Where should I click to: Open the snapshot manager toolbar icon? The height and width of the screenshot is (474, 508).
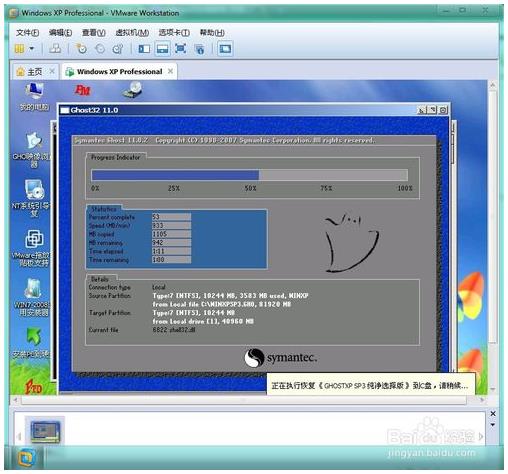click(118, 49)
